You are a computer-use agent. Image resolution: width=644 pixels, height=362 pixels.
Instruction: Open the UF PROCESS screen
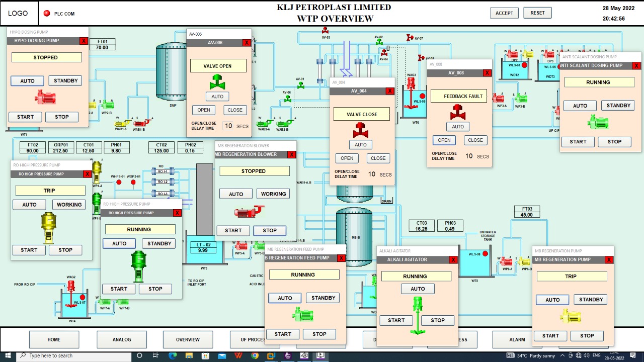click(x=248, y=339)
